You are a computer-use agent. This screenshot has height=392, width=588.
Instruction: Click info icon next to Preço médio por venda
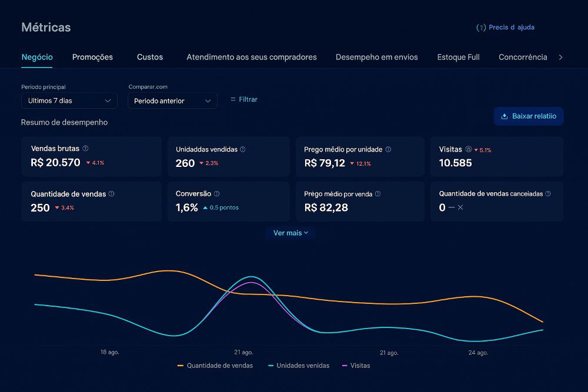point(377,194)
